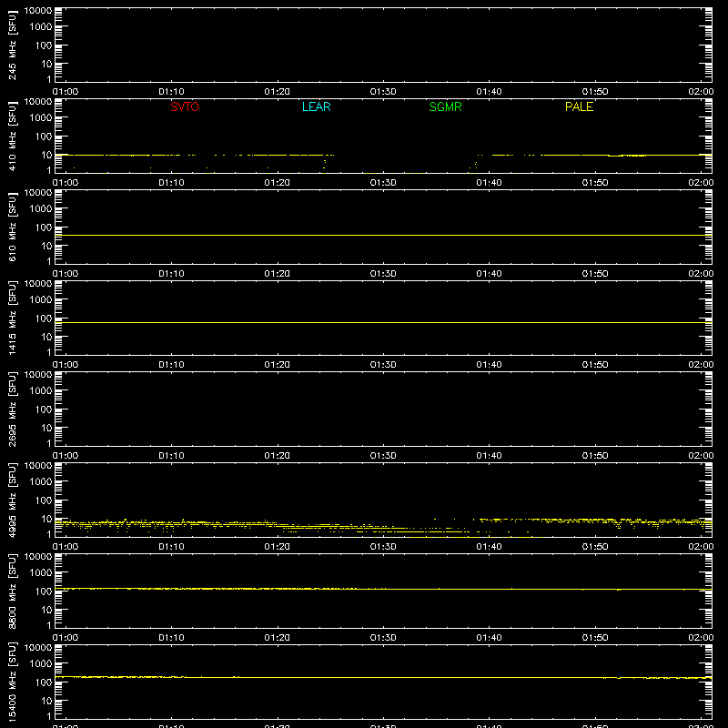The height and width of the screenshot is (728, 728).
Task: Click the 10000 tick label of 8800 MHz plot
Action: coord(38,557)
